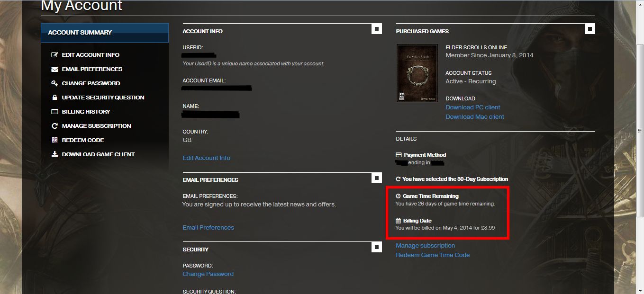The height and width of the screenshot is (294, 644).
Task: Click the Manage Subscription refresh icon
Action: 54,126
